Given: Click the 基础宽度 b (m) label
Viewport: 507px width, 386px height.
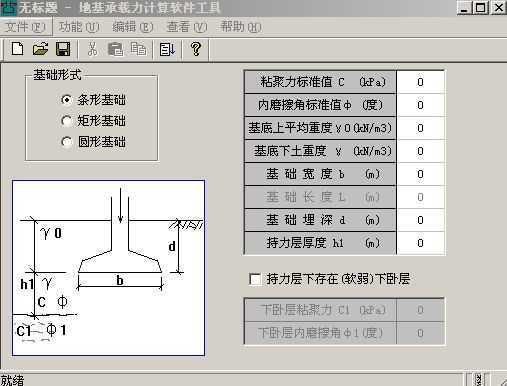Looking at the screenshot, I should coord(320,174).
